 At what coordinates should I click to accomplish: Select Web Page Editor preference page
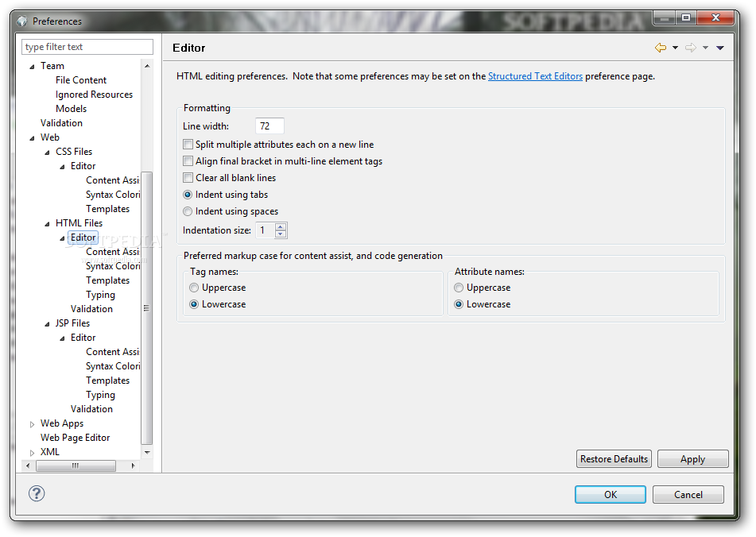[x=76, y=438]
